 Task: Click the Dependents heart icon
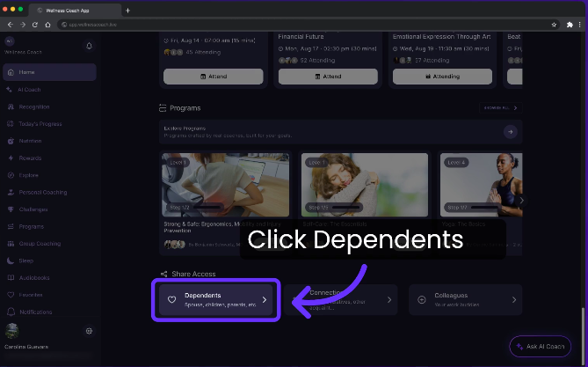coord(171,300)
